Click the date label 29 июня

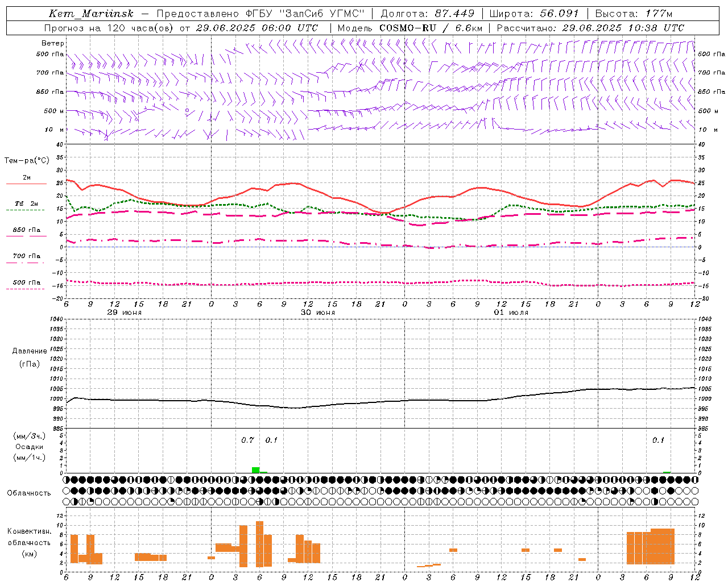click(125, 313)
